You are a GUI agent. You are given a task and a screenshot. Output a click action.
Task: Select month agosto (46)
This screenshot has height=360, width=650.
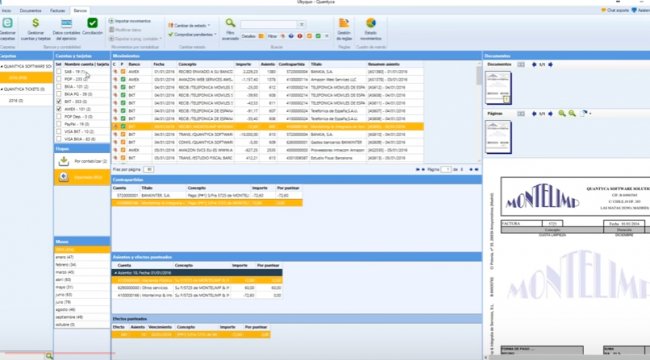[x=82, y=309]
